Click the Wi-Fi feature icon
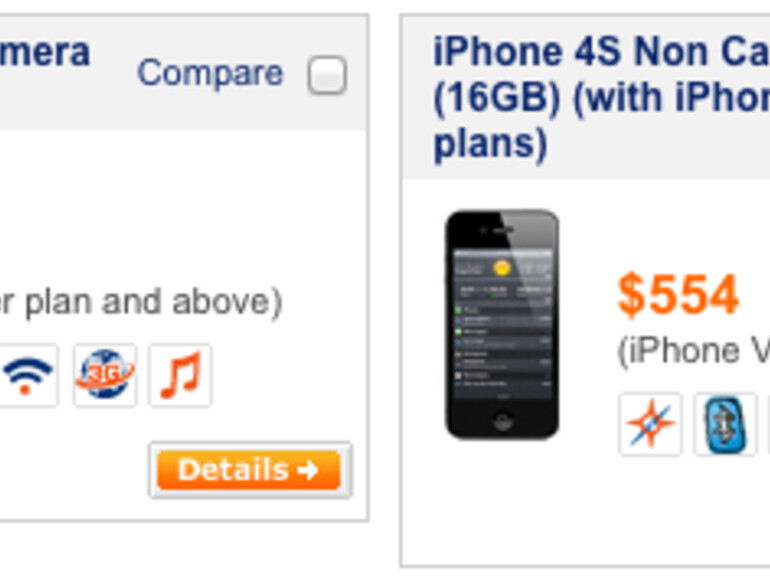This screenshot has width=770, height=578. pos(28,376)
